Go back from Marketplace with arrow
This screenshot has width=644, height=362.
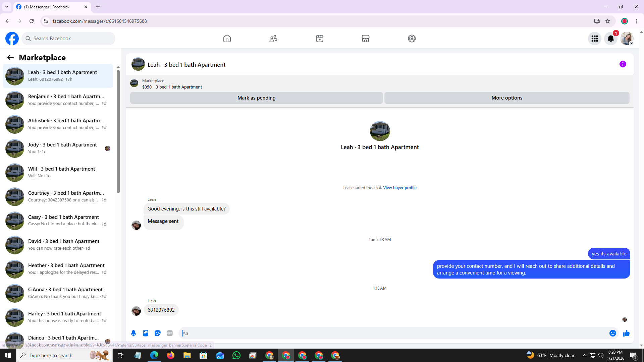[10, 57]
